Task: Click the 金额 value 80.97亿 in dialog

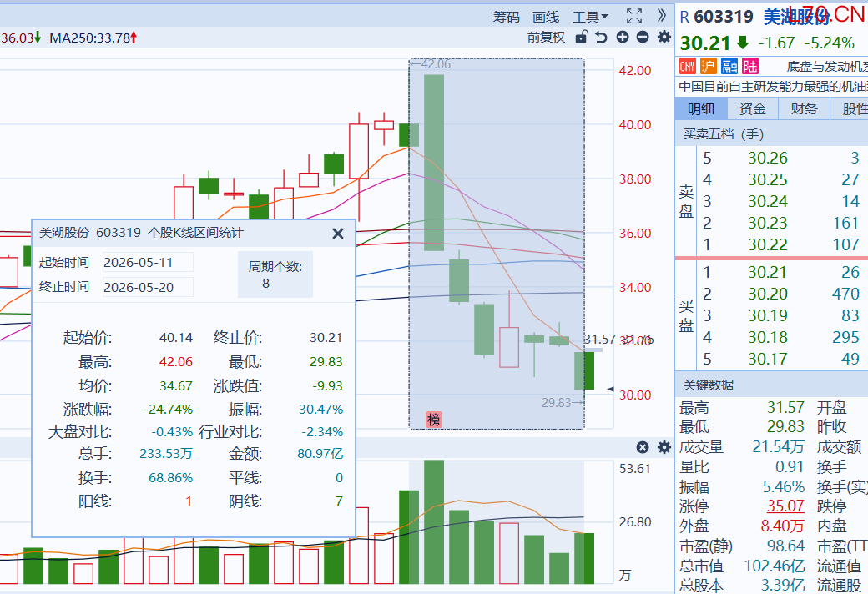Action: pyautogui.click(x=320, y=454)
